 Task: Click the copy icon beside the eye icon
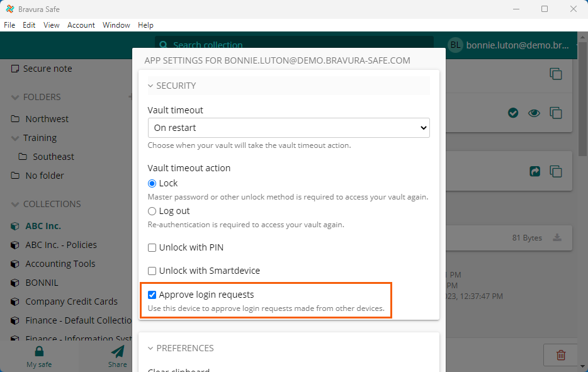556,113
